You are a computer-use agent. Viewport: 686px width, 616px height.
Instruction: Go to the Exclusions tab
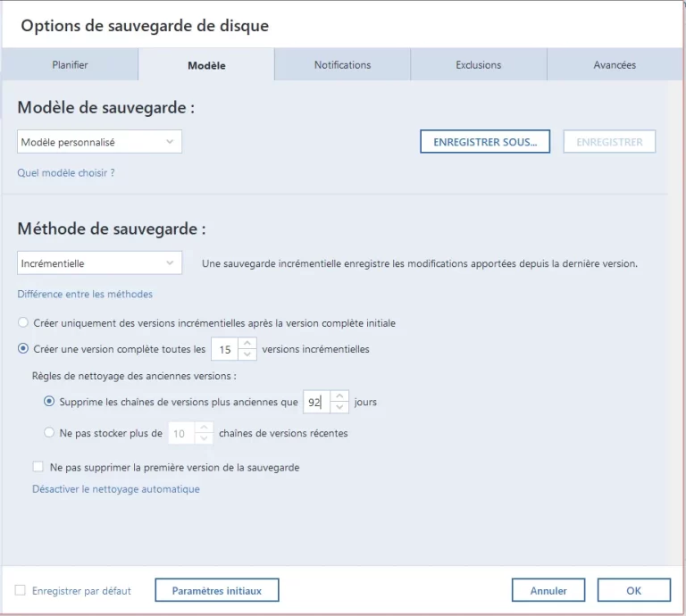(478, 64)
